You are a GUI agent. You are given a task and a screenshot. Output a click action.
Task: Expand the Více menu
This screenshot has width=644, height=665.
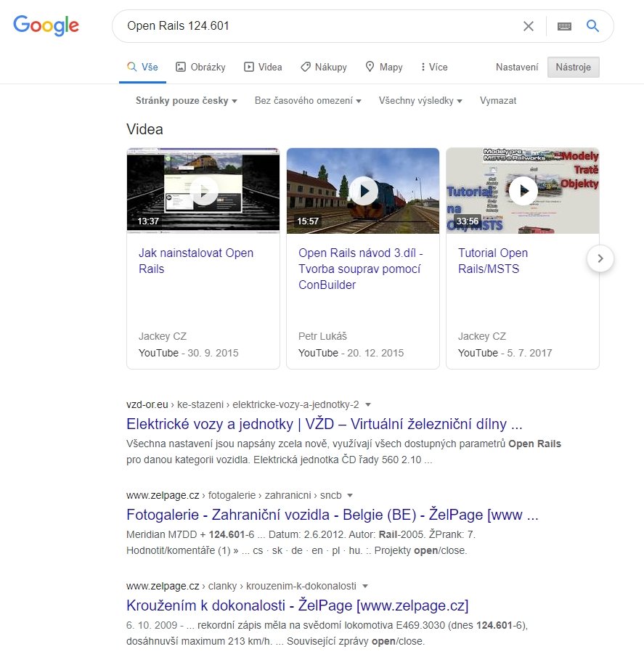click(434, 67)
